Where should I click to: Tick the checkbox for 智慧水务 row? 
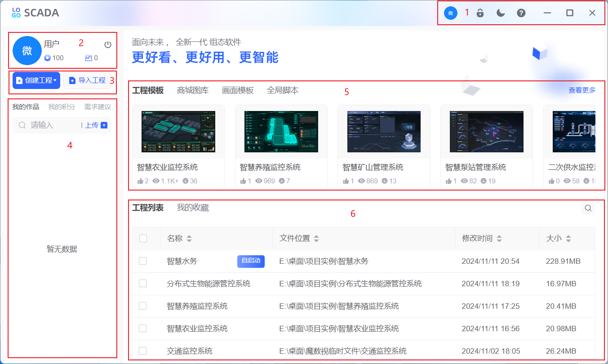[x=143, y=261]
